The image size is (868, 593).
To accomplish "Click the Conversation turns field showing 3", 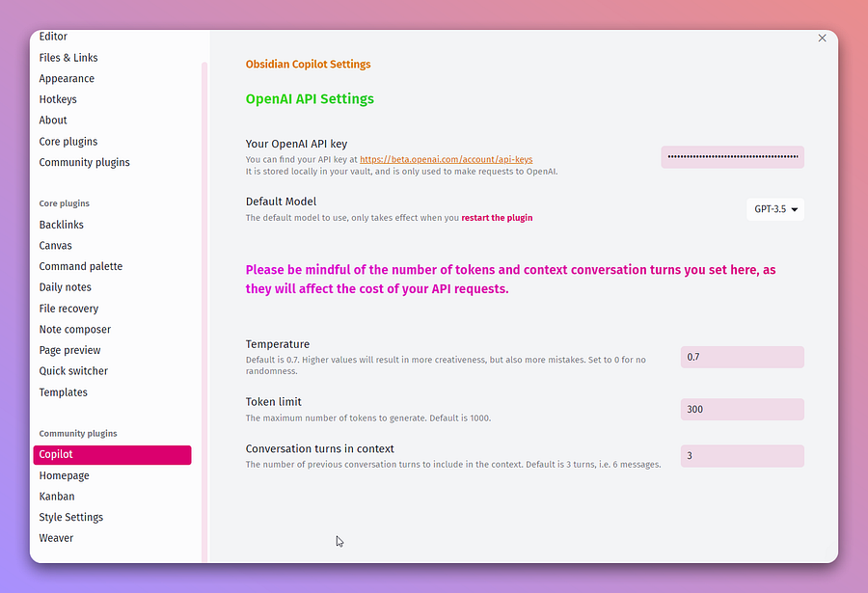I will tap(743, 456).
